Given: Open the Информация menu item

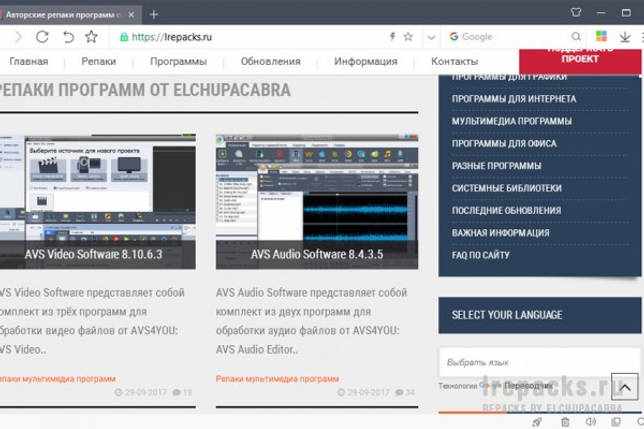Looking at the screenshot, I should 366,61.
